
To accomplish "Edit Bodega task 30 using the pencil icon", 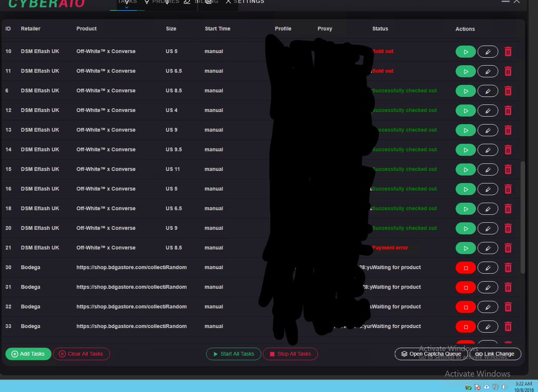I will 488,268.
